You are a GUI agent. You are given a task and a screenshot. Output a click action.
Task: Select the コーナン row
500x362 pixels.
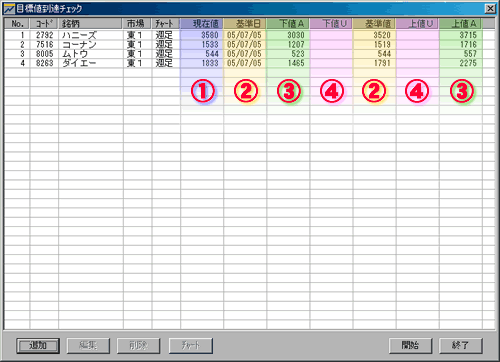tap(243, 44)
